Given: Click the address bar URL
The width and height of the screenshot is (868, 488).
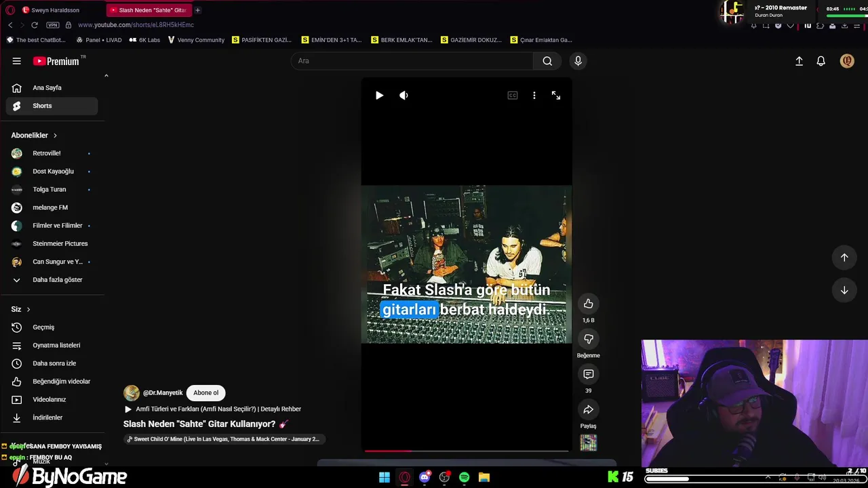Looking at the screenshot, I should (x=136, y=25).
